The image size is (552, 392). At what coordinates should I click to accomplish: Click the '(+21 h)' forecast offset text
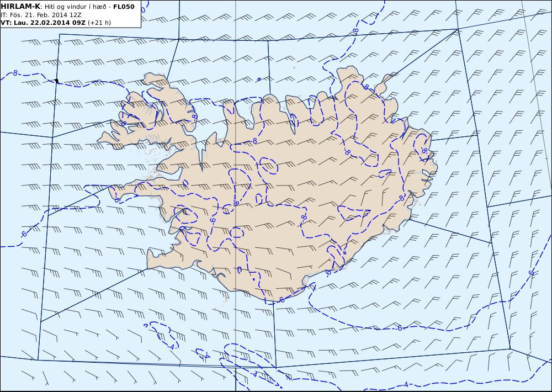(99, 23)
